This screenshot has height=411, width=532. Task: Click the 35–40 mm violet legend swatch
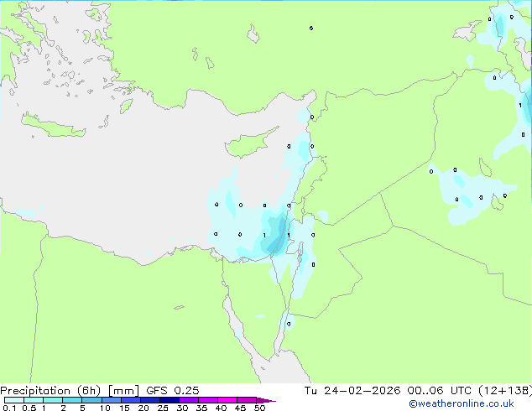pyautogui.click(x=208, y=400)
